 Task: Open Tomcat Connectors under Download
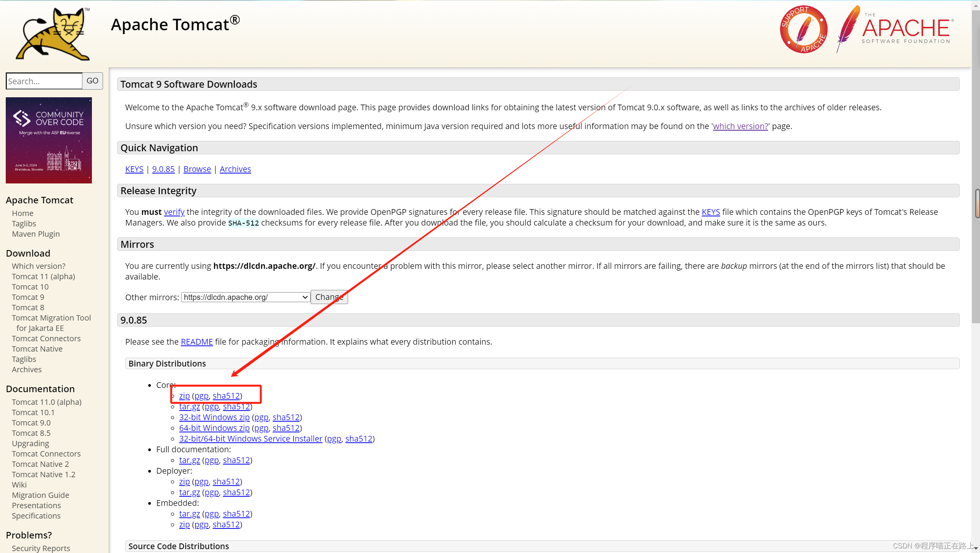click(46, 339)
